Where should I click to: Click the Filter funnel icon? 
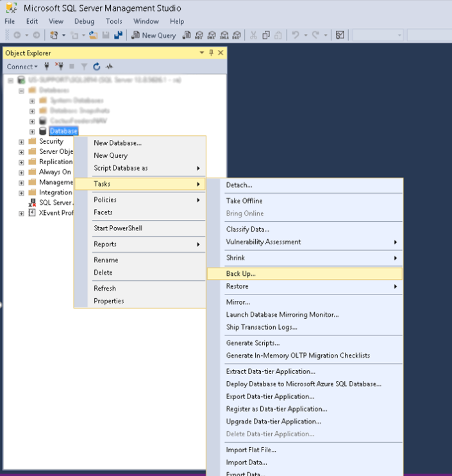pos(84,67)
